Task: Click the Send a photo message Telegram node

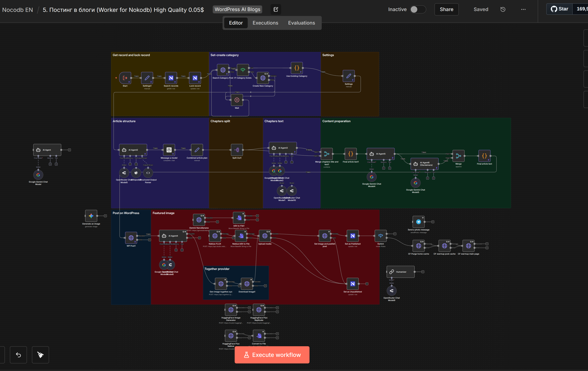Action: pyautogui.click(x=418, y=222)
